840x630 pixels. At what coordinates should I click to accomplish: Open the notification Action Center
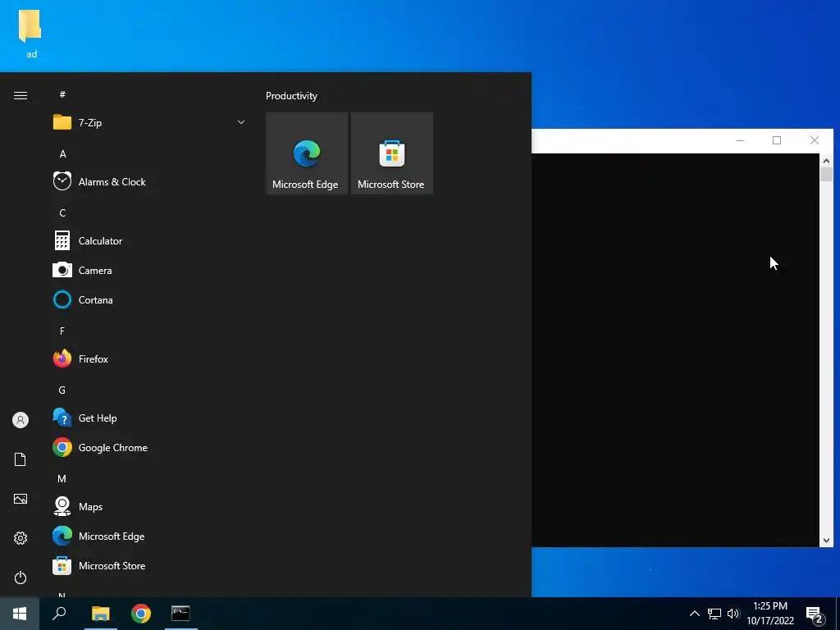pos(815,614)
